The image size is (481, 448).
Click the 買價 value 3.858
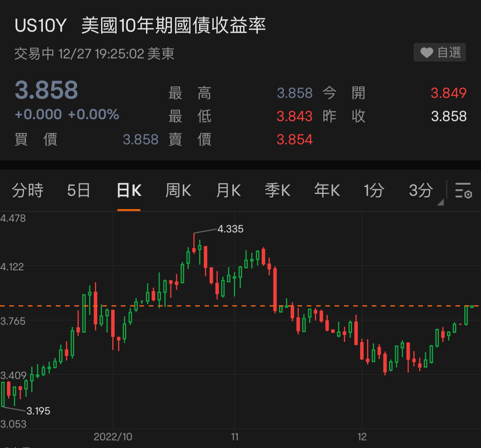pos(141,139)
